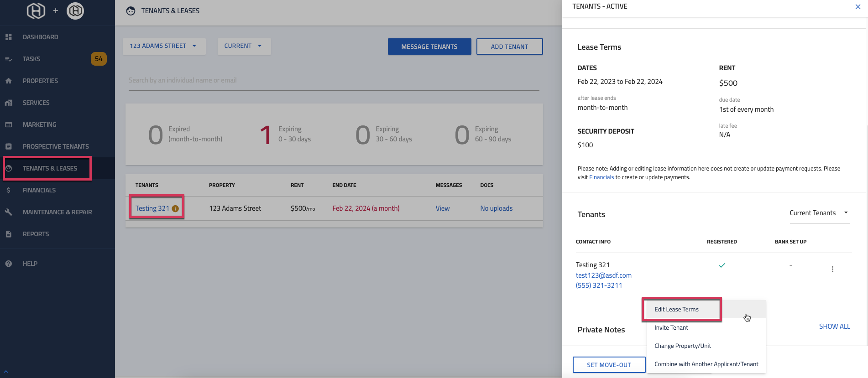This screenshot has height=378, width=868.
Task: Click the Financials dollar sign icon
Action: pyautogui.click(x=8, y=190)
